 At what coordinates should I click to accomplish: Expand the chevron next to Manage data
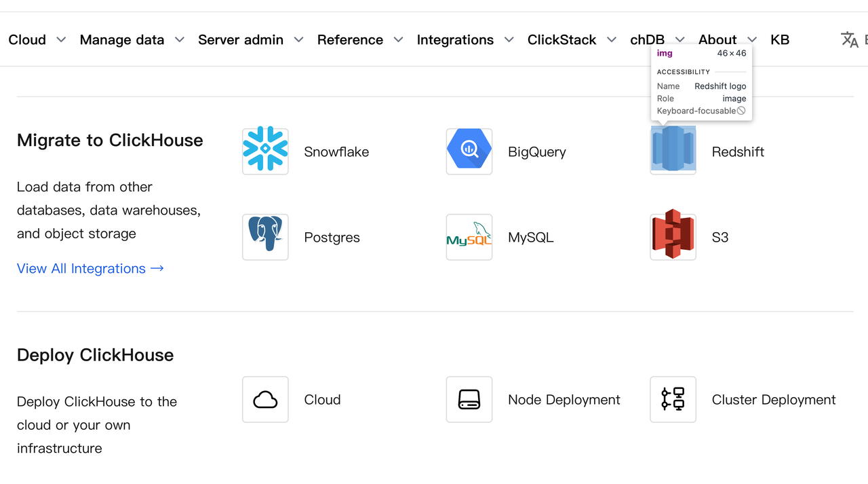[x=180, y=40]
